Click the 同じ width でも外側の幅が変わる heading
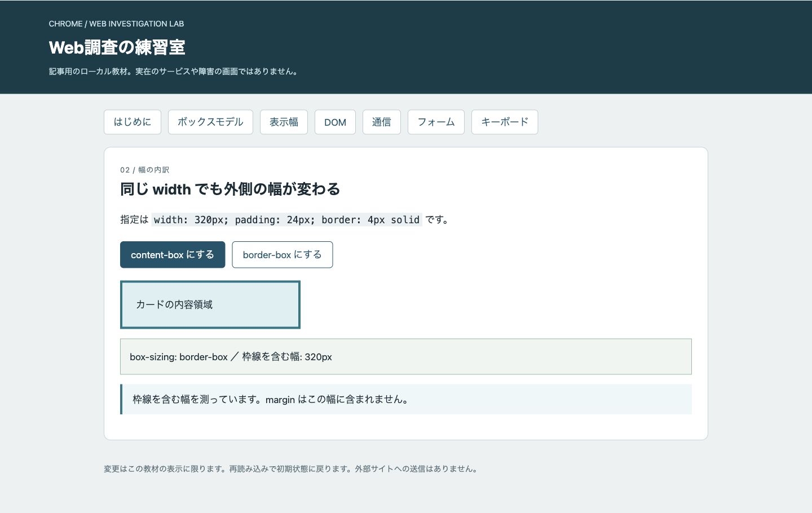The width and height of the screenshot is (812, 513). 230,189
